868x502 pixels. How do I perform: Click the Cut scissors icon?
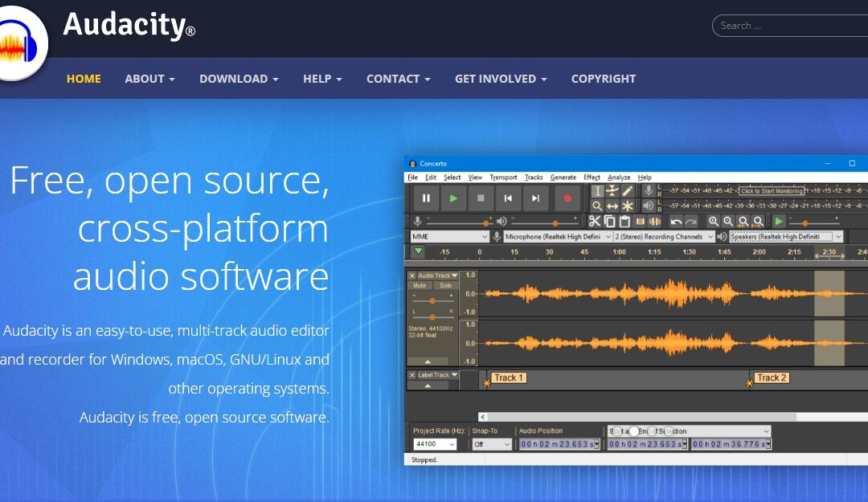coord(595,222)
